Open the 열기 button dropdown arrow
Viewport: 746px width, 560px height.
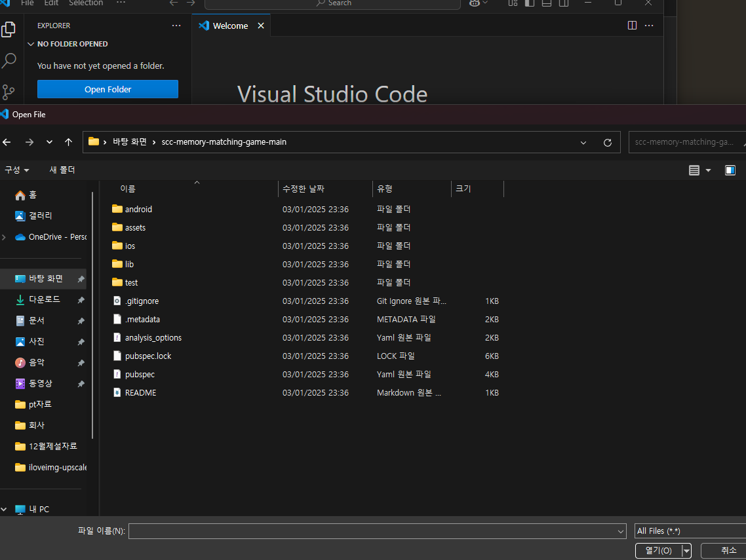[x=686, y=550]
